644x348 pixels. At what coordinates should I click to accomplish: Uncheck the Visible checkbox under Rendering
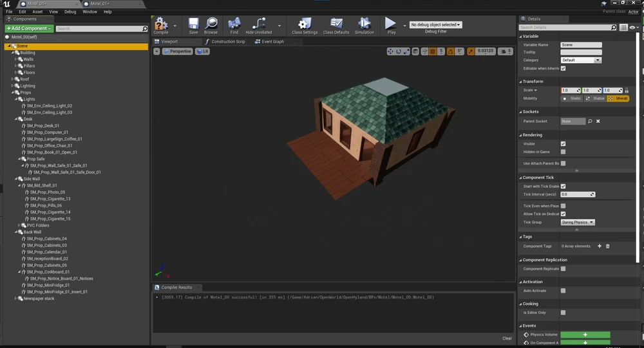pos(563,144)
